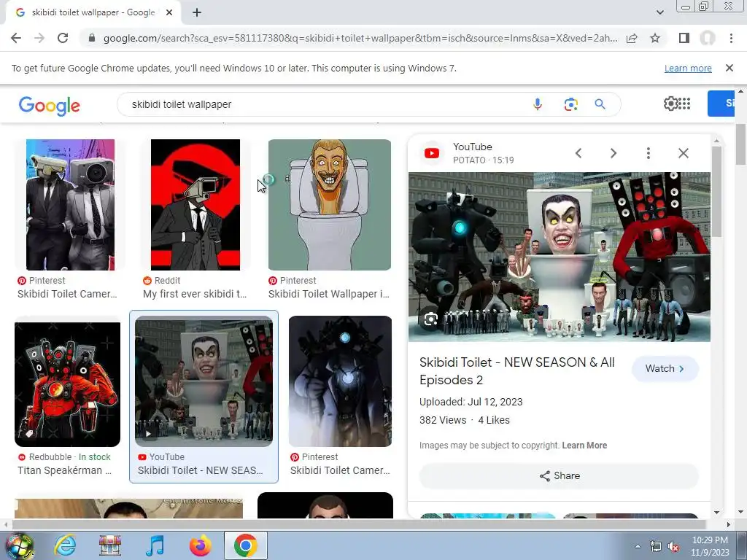
Task: Open the tab search dropdown arrow
Action: 659,12
